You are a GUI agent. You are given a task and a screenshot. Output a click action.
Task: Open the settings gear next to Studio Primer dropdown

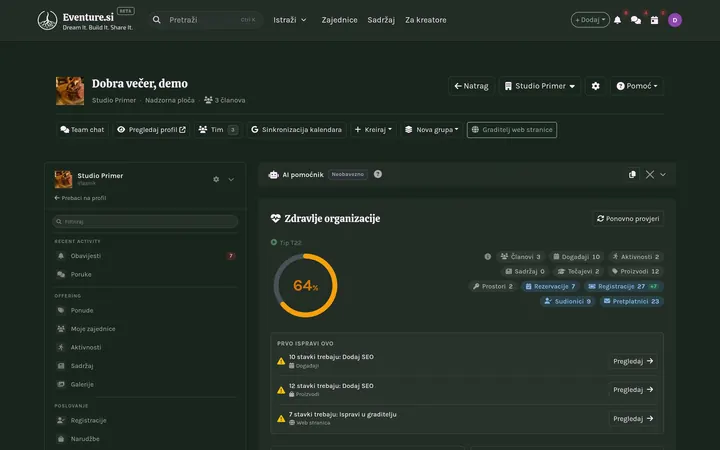(596, 86)
